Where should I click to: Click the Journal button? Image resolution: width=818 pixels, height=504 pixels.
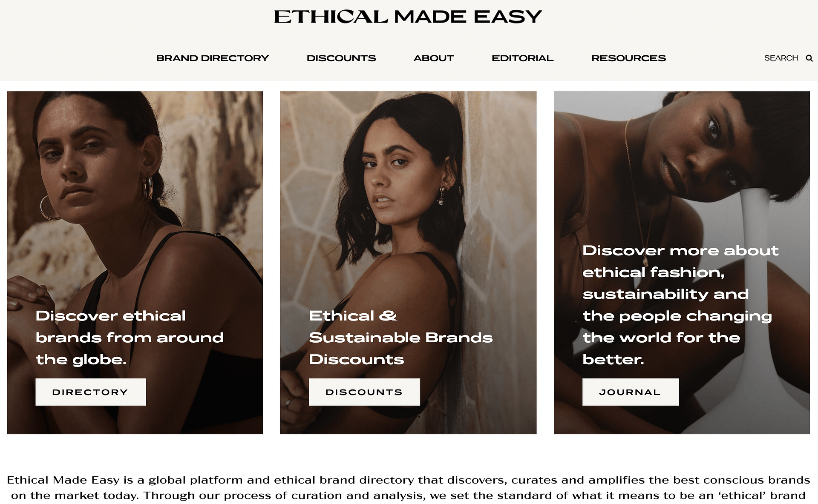(x=631, y=392)
